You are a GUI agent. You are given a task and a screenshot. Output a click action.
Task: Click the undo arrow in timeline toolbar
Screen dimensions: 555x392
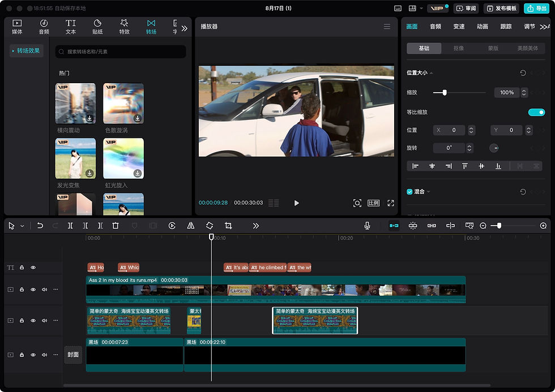(40, 226)
